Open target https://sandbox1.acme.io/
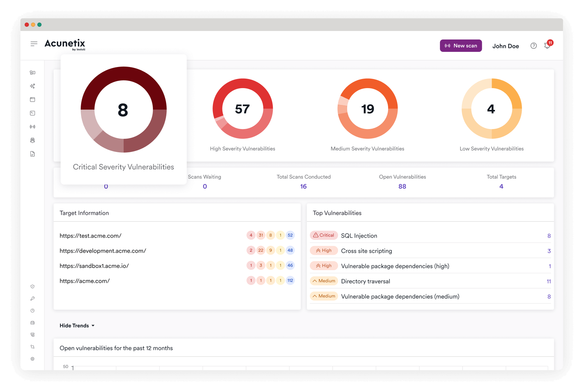The image size is (583, 392). tap(94, 266)
